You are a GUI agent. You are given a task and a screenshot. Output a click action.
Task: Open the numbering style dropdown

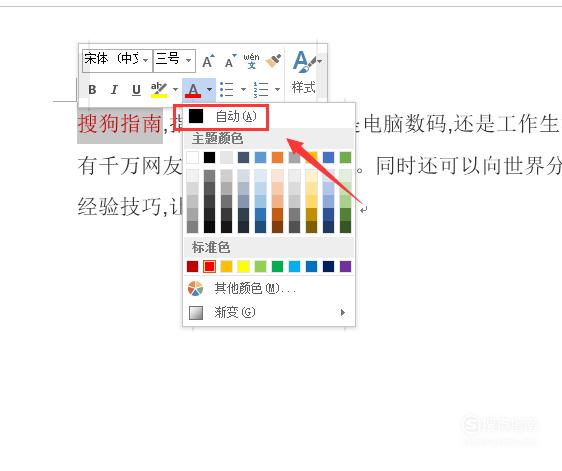[x=277, y=89]
